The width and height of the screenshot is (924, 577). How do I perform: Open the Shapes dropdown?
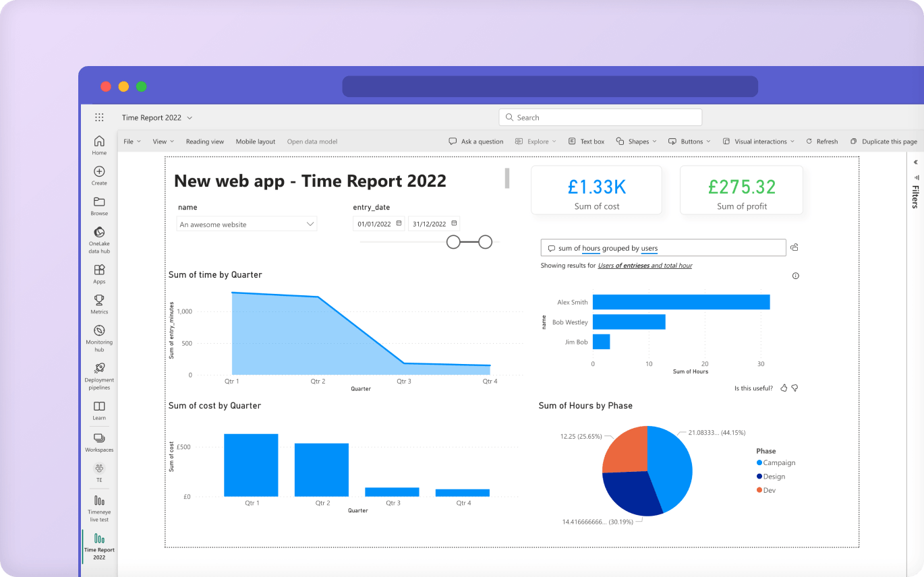pos(636,142)
